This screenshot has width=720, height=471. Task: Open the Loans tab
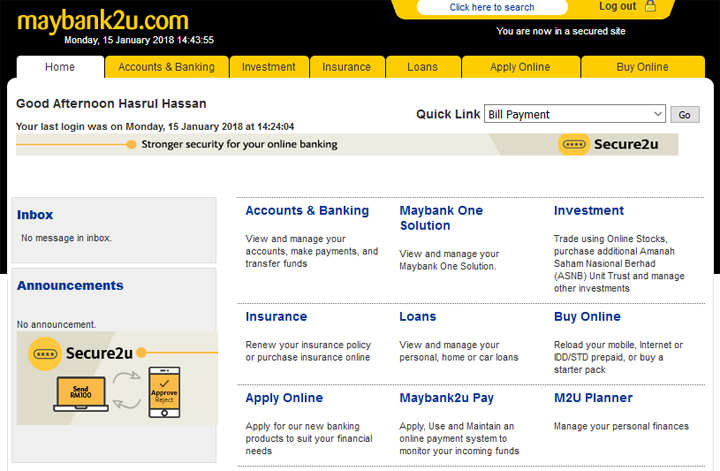tap(422, 67)
